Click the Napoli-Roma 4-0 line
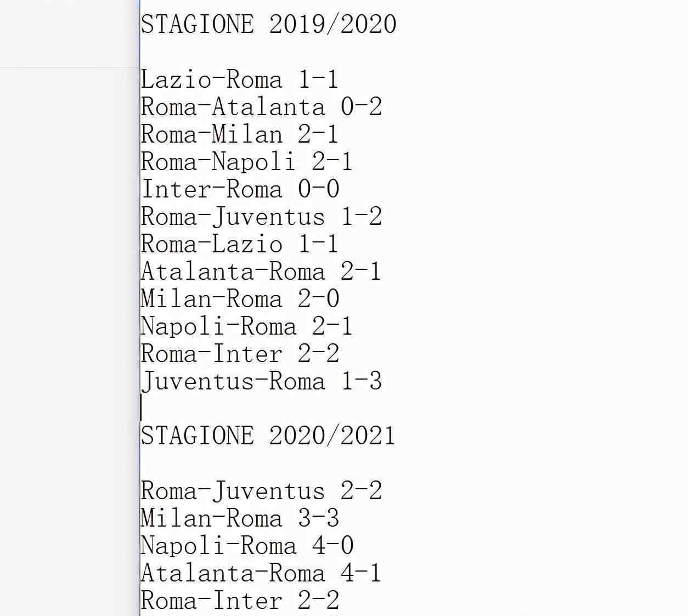 pyautogui.click(x=247, y=546)
